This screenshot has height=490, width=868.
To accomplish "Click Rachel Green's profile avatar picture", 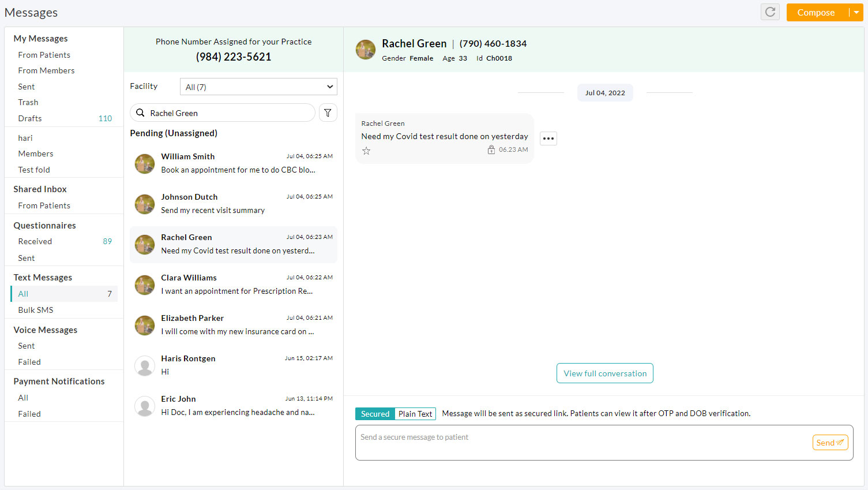I will click(x=365, y=50).
